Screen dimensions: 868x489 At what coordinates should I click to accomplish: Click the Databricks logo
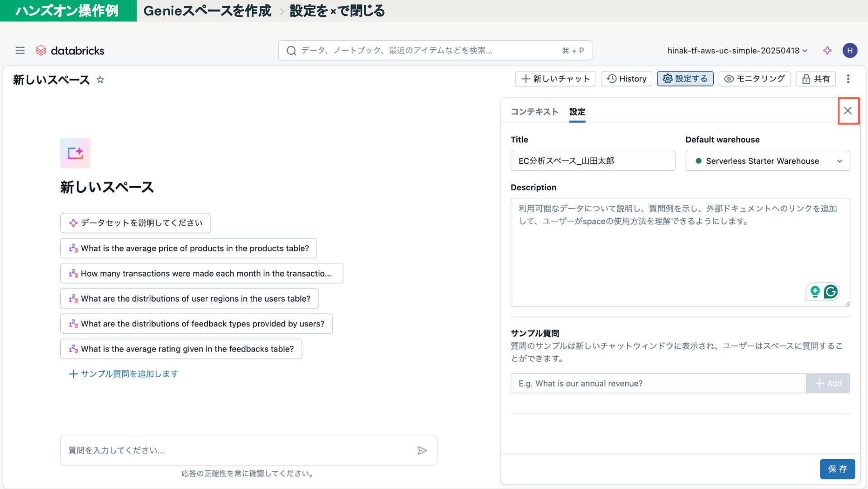pyautogui.click(x=70, y=51)
